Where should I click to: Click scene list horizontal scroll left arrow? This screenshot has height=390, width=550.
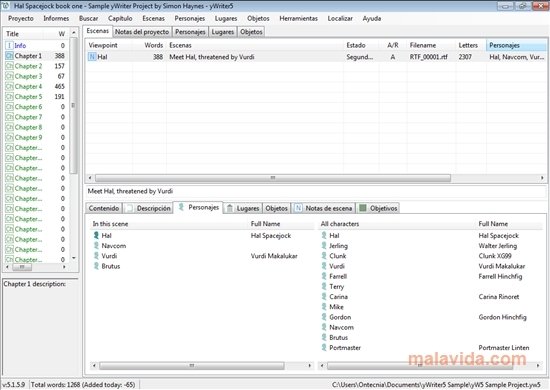click(90, 178)
